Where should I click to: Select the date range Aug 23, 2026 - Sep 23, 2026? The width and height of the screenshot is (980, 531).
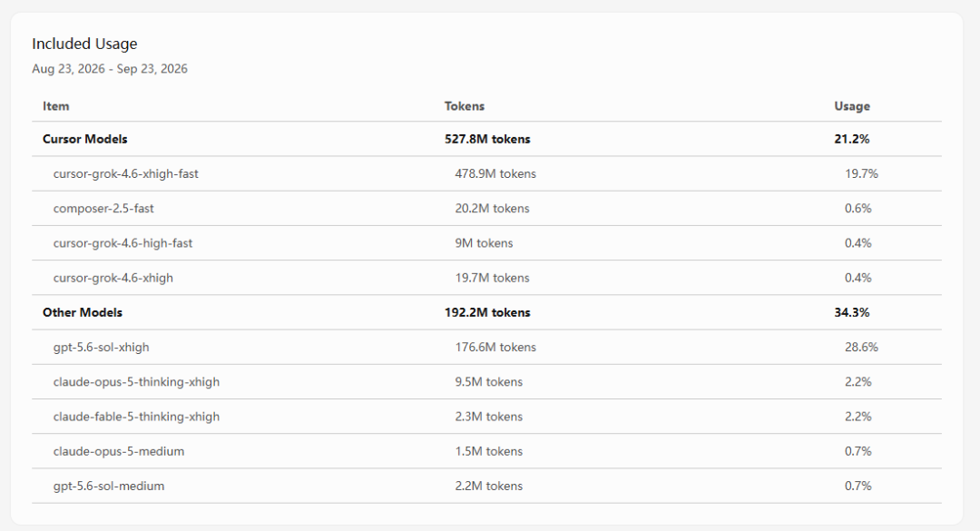pyautogui.click(x=110, y=69)
